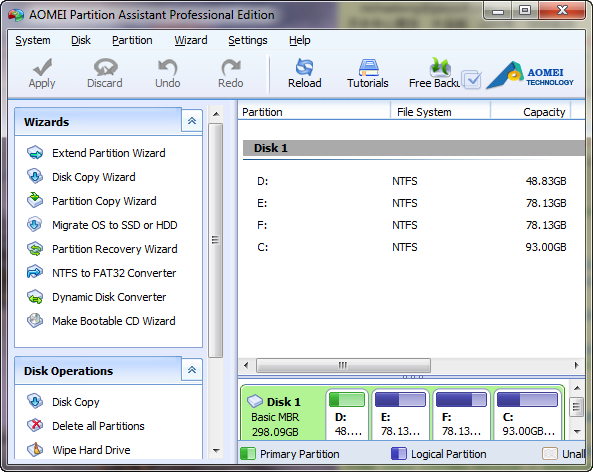593x472 pixels.
Task: Open the Help menu
Action: [300, 40]
